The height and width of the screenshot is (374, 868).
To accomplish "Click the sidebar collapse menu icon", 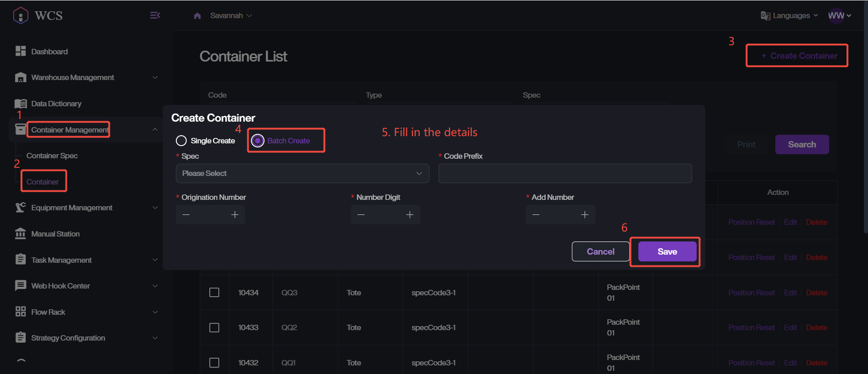I will click(x=155, y=15).
